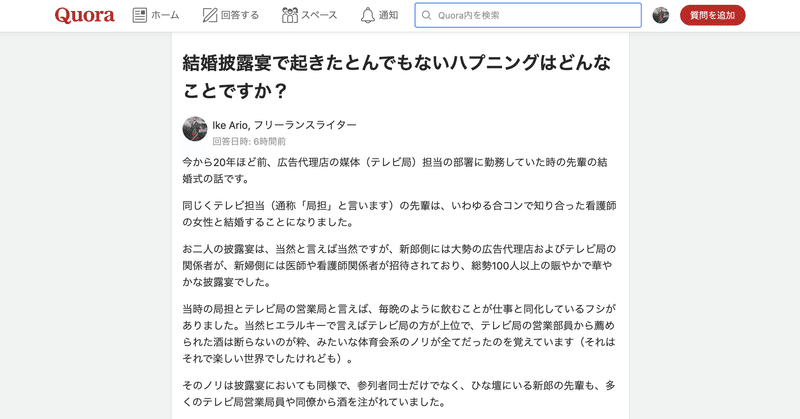Click the notification bell icon
The width and height of the screenshot is (800, 419).
click(367, 15)
